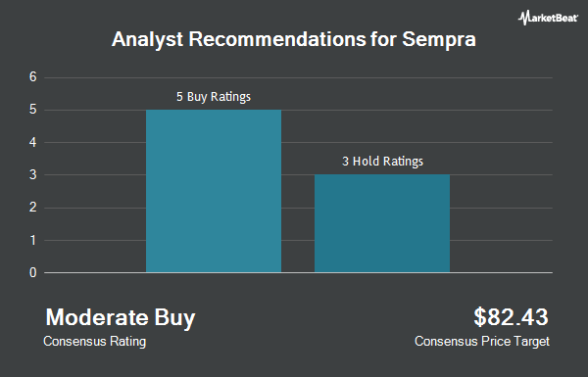This screenshot has height=377, width=588.
Task: Click the y-axis label 1
Action: pos(33,240)
